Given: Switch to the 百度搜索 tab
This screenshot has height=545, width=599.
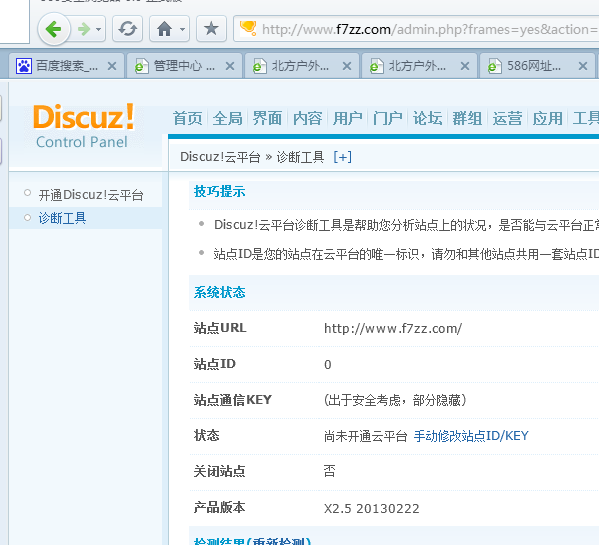Looking at the screenshot, I should 66,66.
